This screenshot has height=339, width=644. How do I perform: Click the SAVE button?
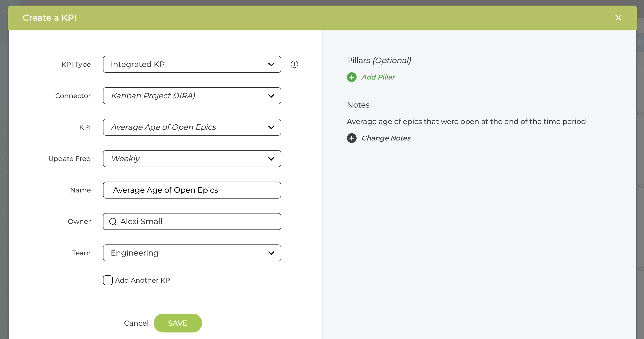click(x=178, y=323)
